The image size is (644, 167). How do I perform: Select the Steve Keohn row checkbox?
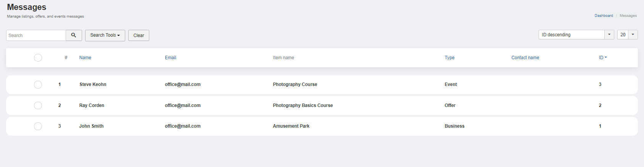click(38, 84)
